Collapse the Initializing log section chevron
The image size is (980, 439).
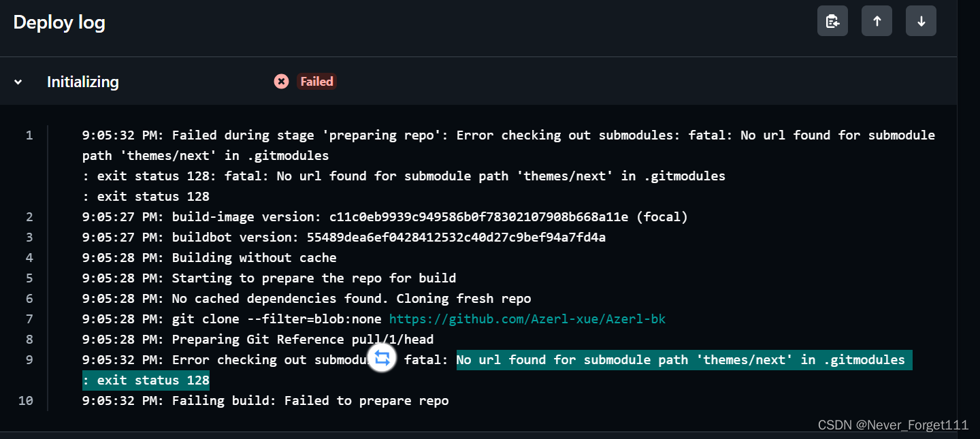coord(17,81)
